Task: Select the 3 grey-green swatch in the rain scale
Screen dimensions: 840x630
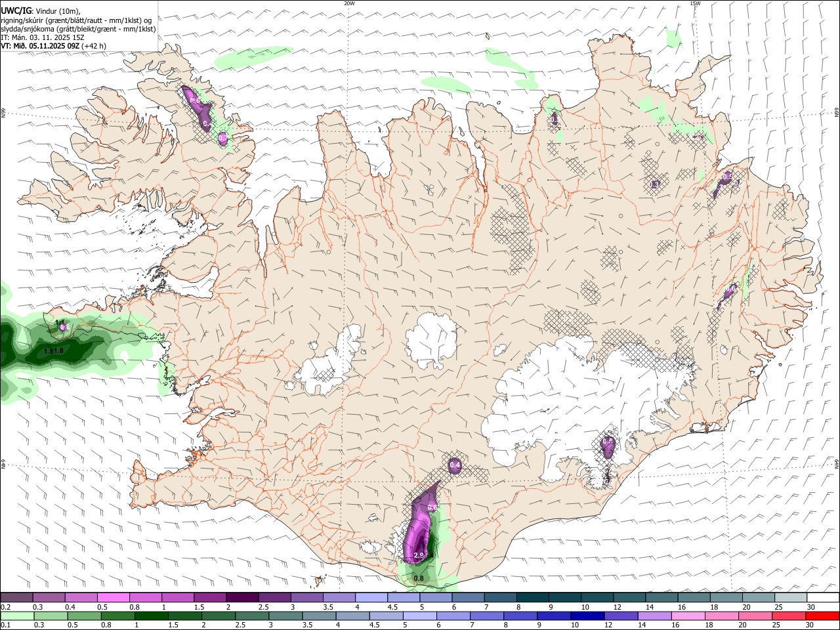Action: (285, 616)
